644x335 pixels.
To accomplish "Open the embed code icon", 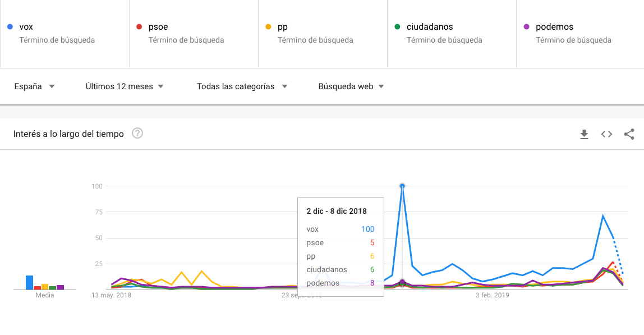I will 606,134.
